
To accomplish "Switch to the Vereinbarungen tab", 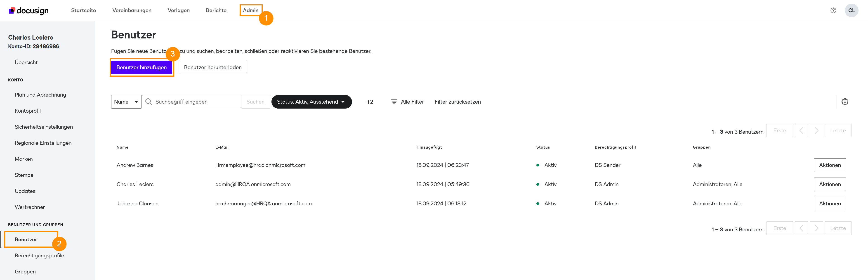I will coord(132,10).
